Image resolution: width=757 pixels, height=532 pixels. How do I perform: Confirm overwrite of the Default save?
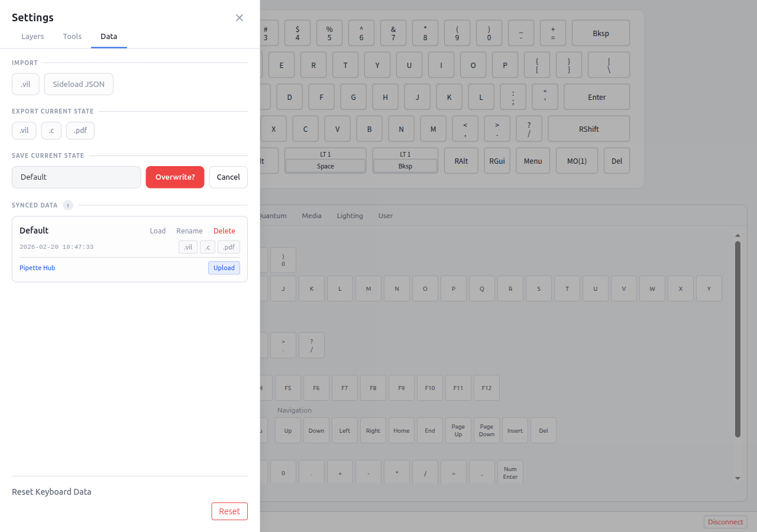pos(175,177)
